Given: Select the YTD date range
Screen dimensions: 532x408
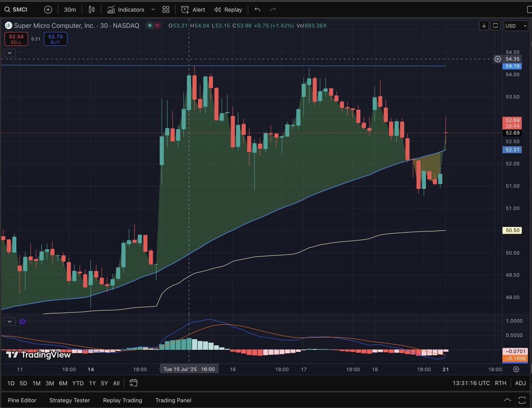Looking at the screenshot, I should (x=78, y=383).
